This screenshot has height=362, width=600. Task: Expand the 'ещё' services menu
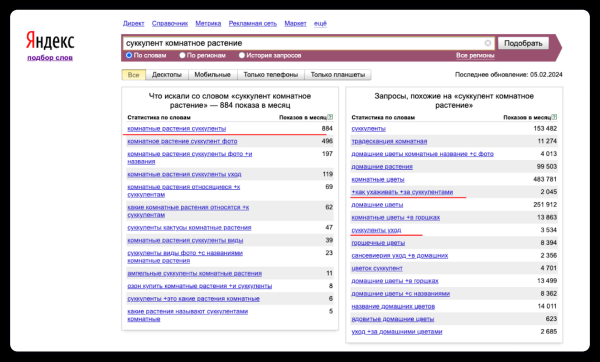[320, 23]
